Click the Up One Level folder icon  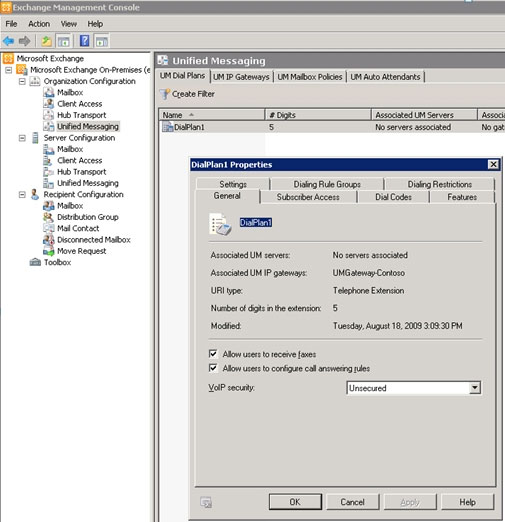pos(46,41)
